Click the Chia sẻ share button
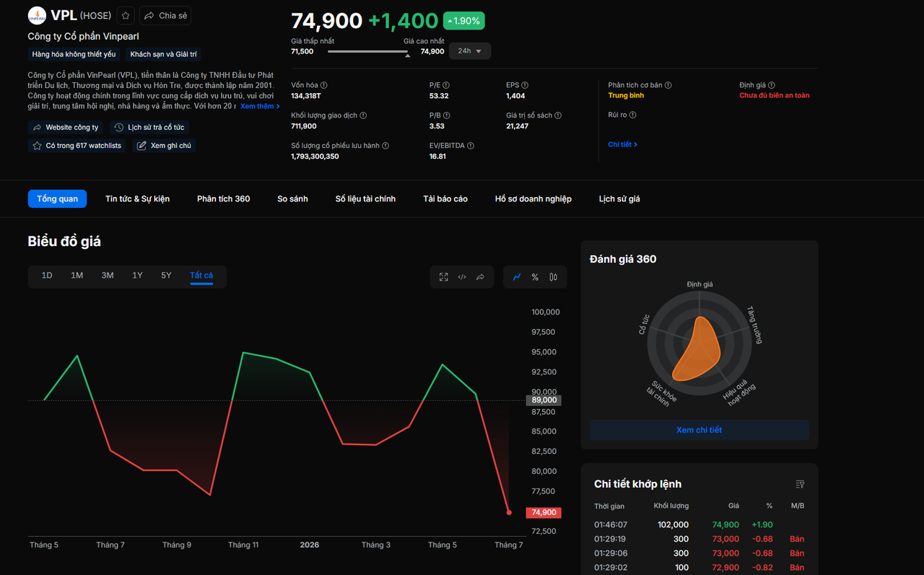Screen dimensions: 924x575 coord(165,16)
